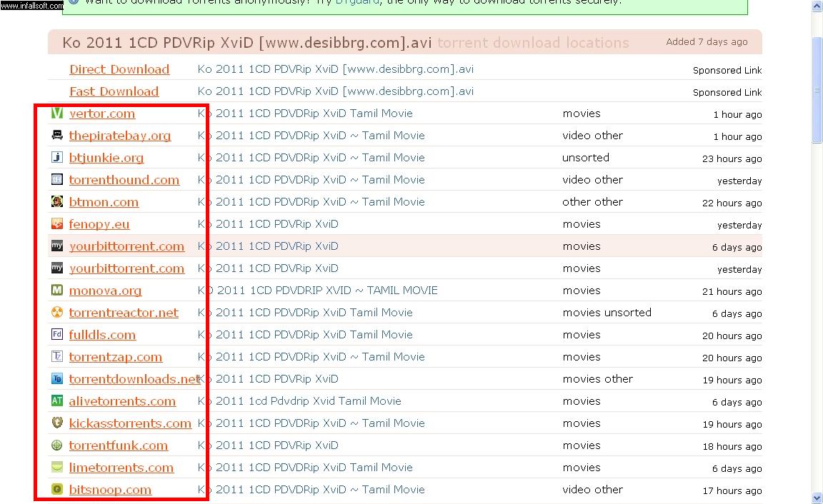
Task: Visit the btmon.com link
Action: click(104, 202)
